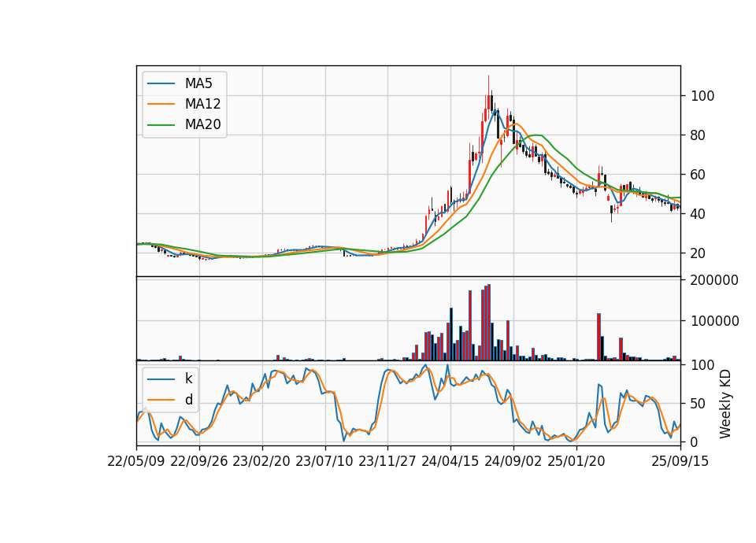Viewport: 756px width, 543px height.
Task: Click the 25/09/15 date tick label
Action: 680,461
